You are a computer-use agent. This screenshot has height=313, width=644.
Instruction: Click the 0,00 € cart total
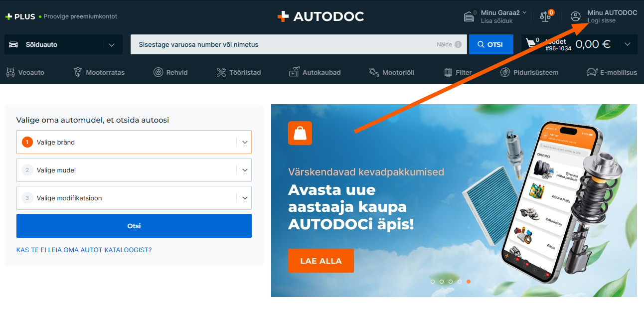point(593,44)
